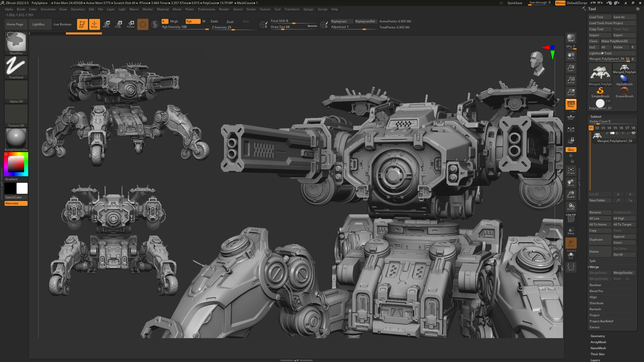Screen dimensions: 644x362
Task: Click the Make PolyMesh3D button
Action: (x=617, y=41)
